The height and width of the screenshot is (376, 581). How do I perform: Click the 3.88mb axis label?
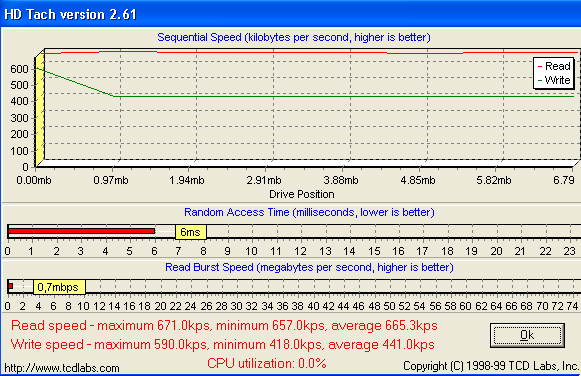click(341, 180)
